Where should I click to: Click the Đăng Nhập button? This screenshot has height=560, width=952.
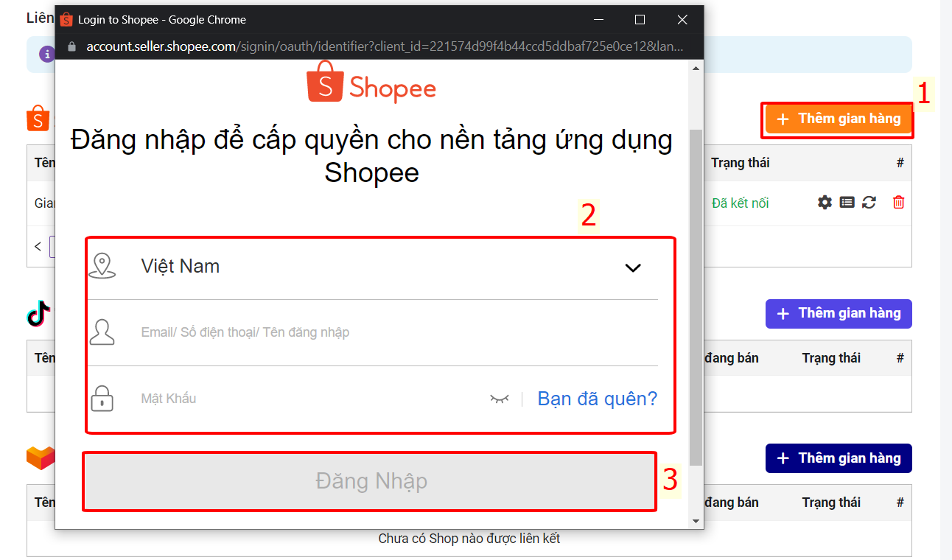tap(369, 481)
